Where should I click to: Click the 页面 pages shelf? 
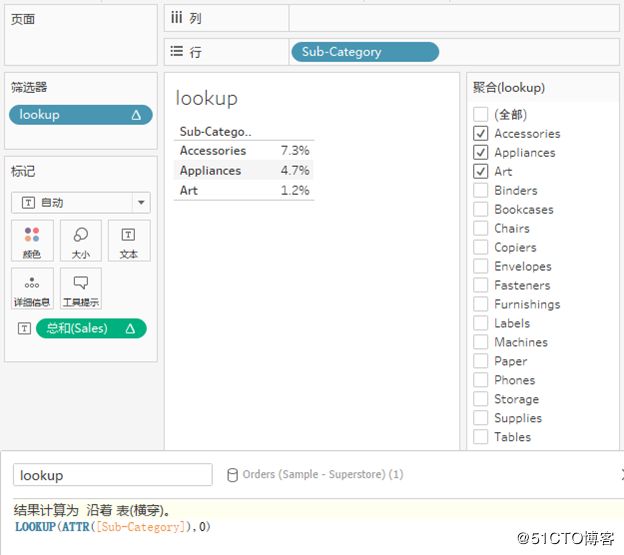click(x=81, y=35)
